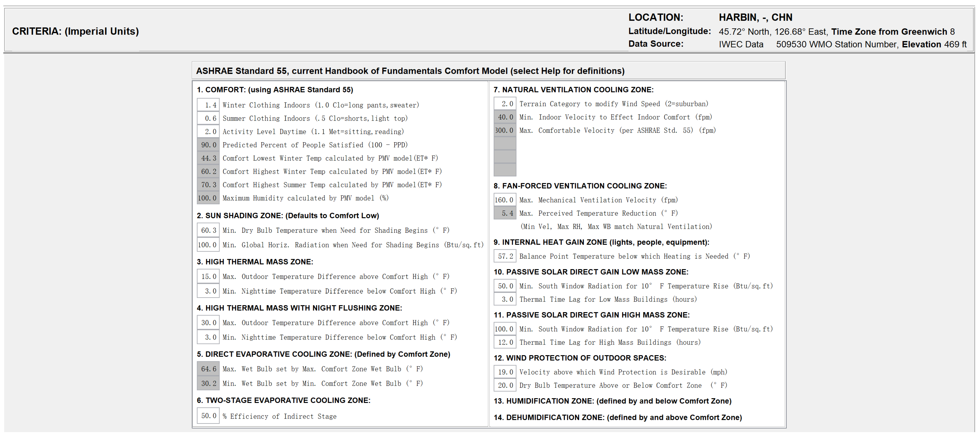This screenshot has height=437, width=980.
Task: Click the Summer Clothing Indoors value field
Action: (208, 118)
